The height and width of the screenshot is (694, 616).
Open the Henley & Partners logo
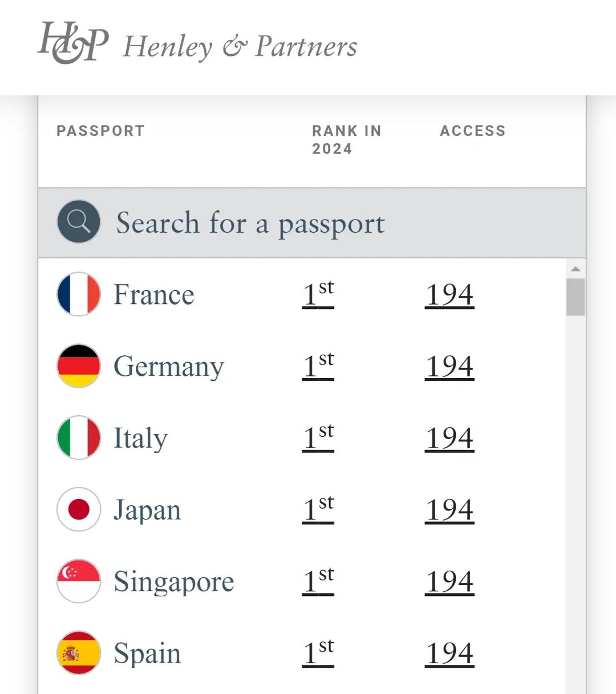197,43
